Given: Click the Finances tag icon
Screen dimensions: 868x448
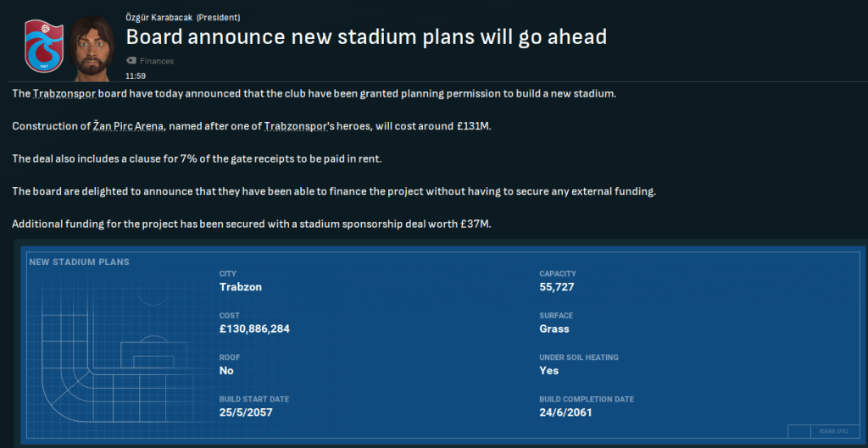Looking at the screenshot, I should click(131, 61).
